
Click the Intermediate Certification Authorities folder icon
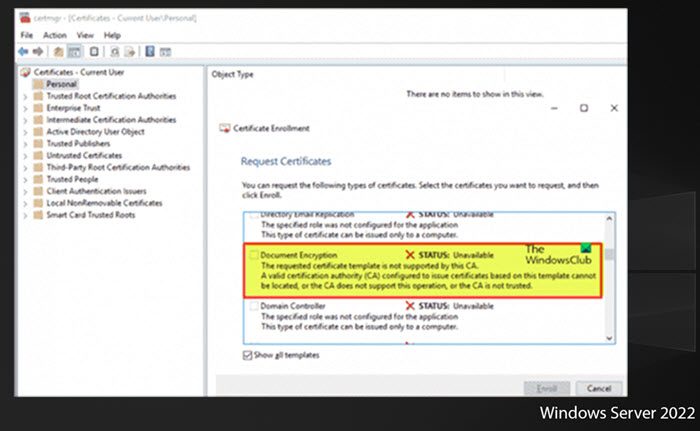point(38,120)
